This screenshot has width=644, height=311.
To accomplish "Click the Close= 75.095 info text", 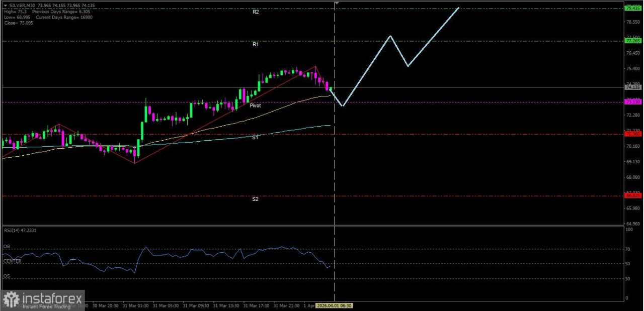I will click(18, 23).
